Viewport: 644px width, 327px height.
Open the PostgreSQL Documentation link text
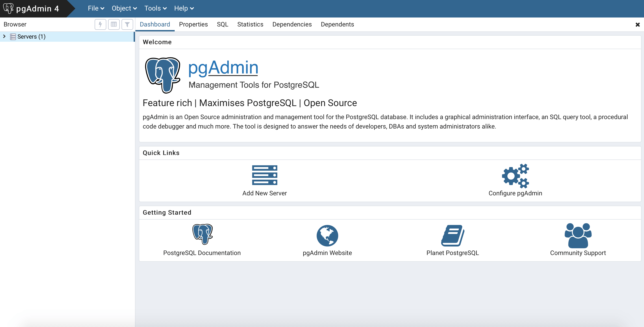[x=202, y=253]
